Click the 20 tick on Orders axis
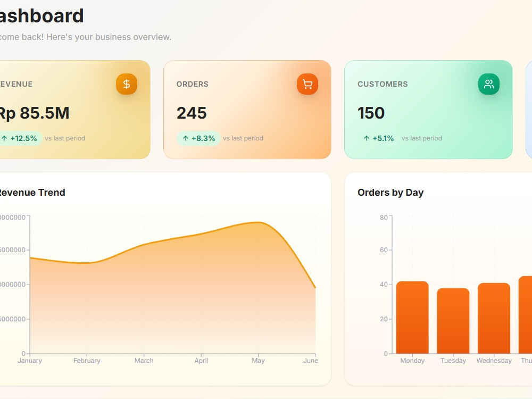Image resolution: width=532 pixels, height=399 pixels. [x=384, y=319]
